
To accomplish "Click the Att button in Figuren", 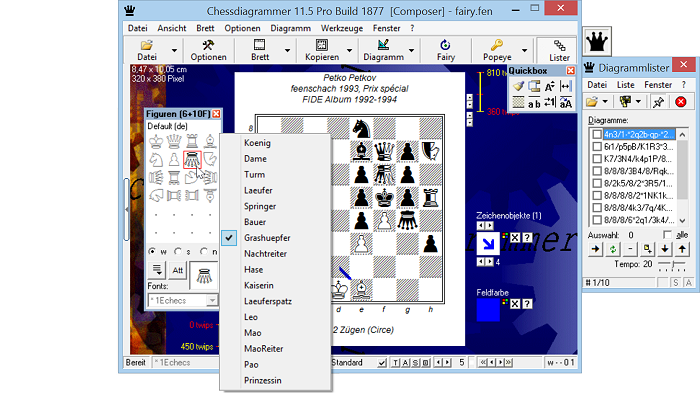I will click(x=178, y=270).
